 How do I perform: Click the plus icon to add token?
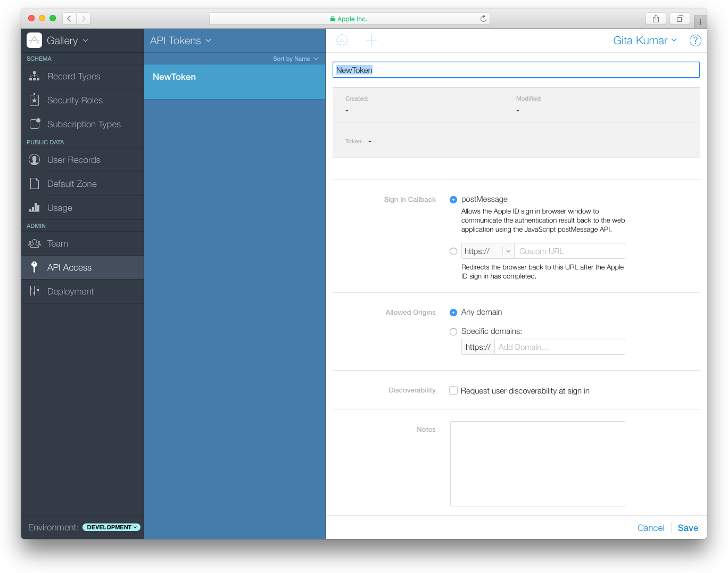(x=371, y=40)
